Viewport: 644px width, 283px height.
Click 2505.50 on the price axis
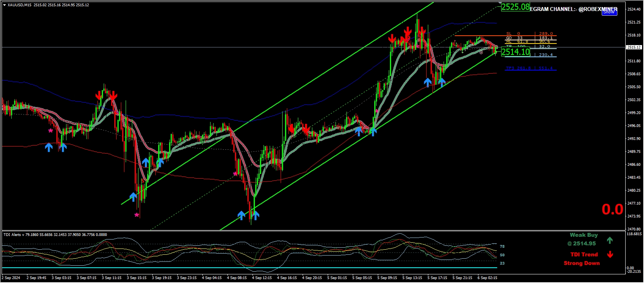coord(634,87)
